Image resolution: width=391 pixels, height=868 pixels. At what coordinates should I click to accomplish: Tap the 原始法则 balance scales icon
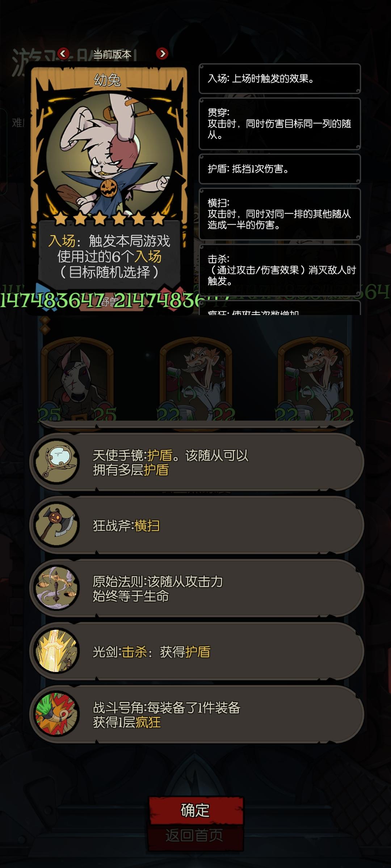point(56,588)
